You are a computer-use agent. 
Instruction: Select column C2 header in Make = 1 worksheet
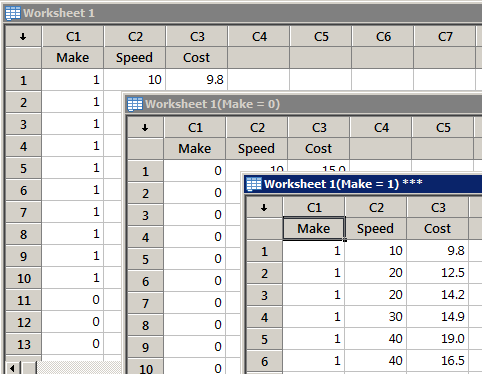coord(376,208)
